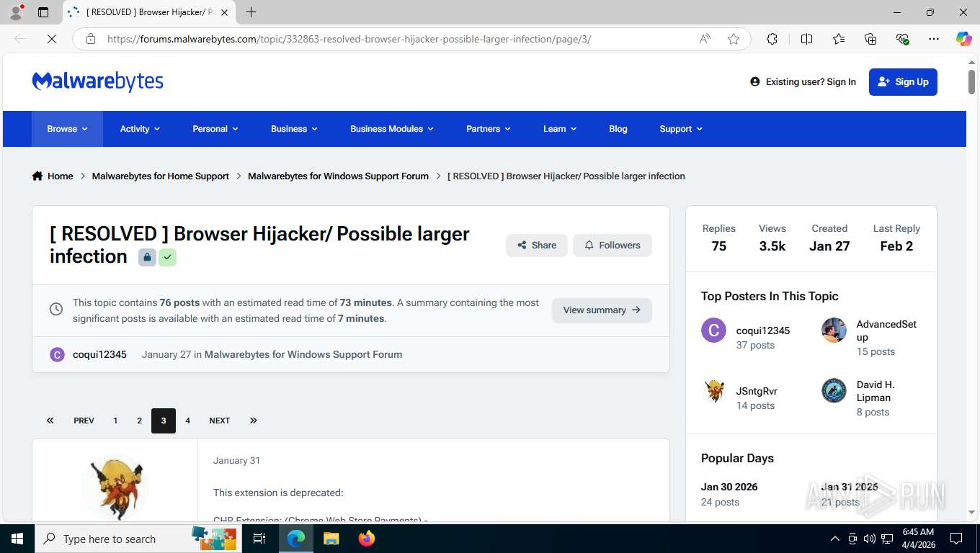Expand the Browse menu
Screen dimensions: 980x553
tap(67, 129)
